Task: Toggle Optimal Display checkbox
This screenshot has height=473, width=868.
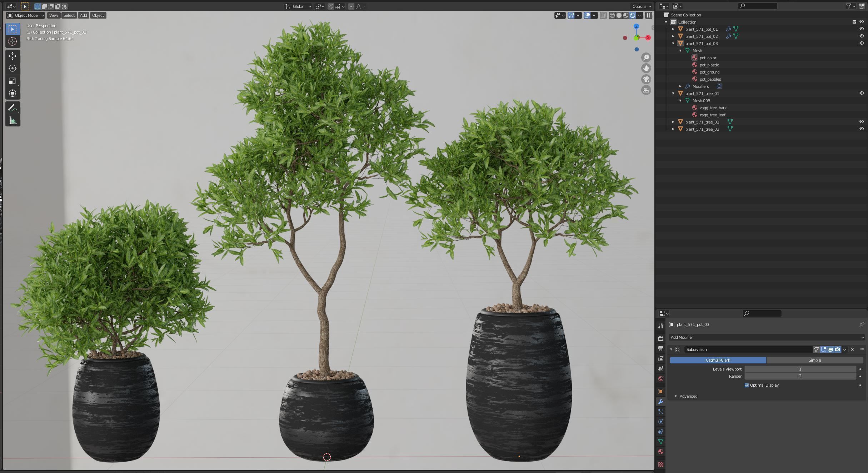Action: pos(747,385)
